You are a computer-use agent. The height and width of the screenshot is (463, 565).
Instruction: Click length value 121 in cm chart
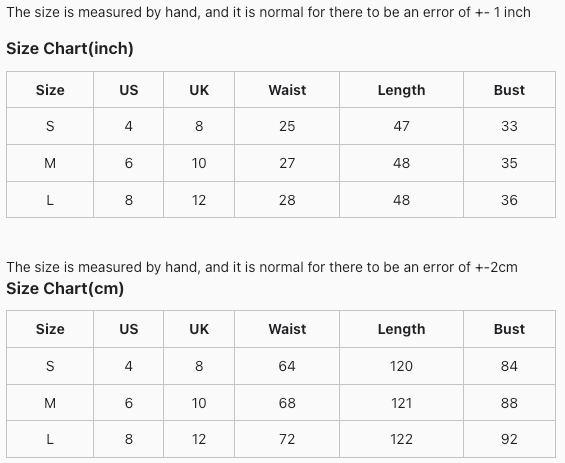(401, 403)
